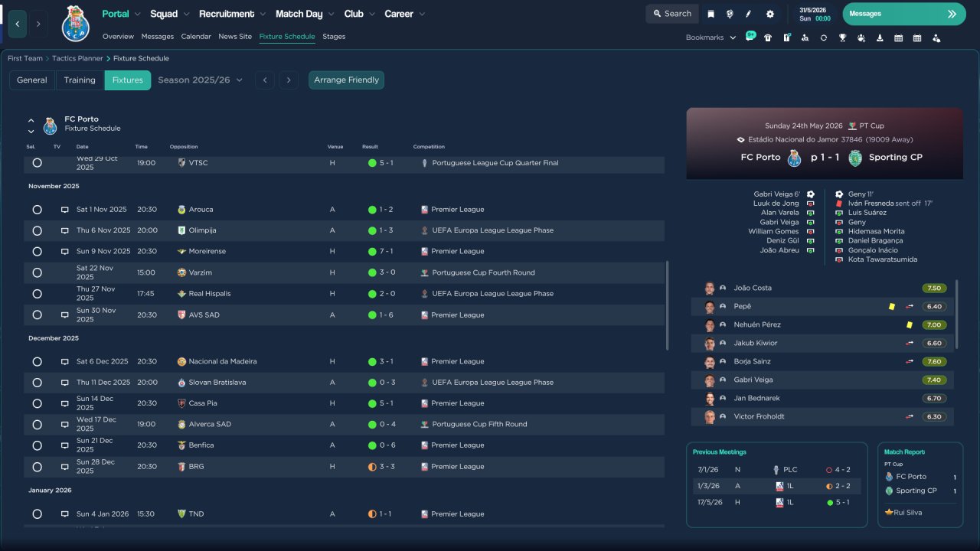The image size is (980, 551).
Task: Click Borja Sainz's player portrait
Action: (710, 362)
